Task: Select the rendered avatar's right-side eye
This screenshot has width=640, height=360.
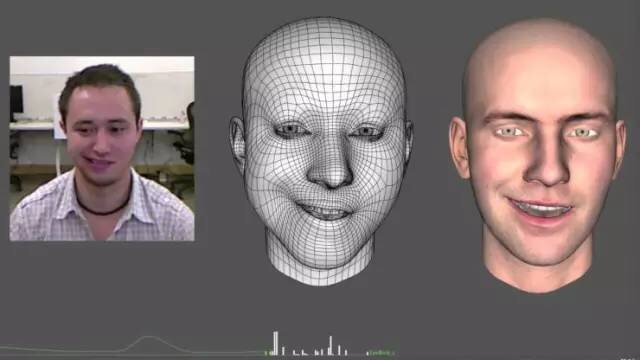Action: click(x=584, y=133)
